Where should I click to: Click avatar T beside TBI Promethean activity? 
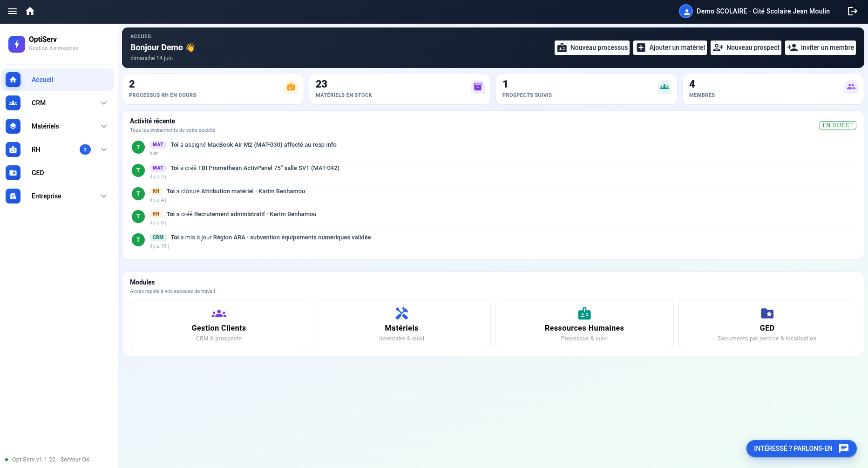138,170
